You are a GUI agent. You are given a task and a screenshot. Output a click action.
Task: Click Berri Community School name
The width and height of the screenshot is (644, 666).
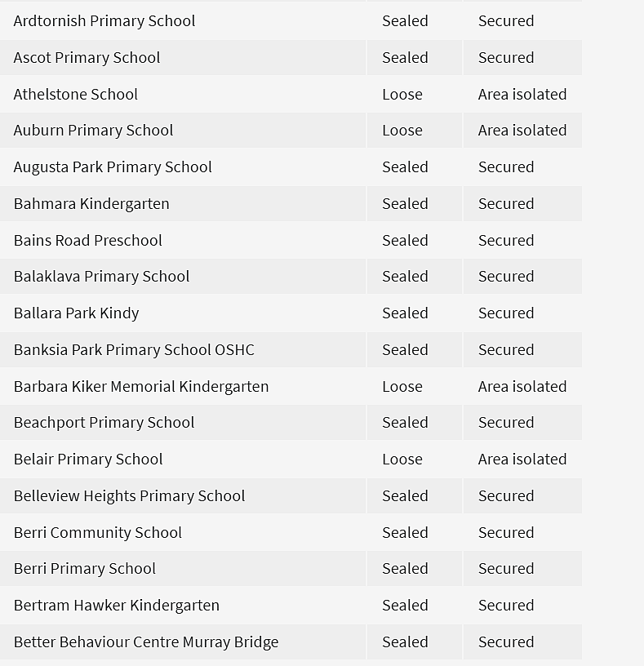tap(98, 533)
